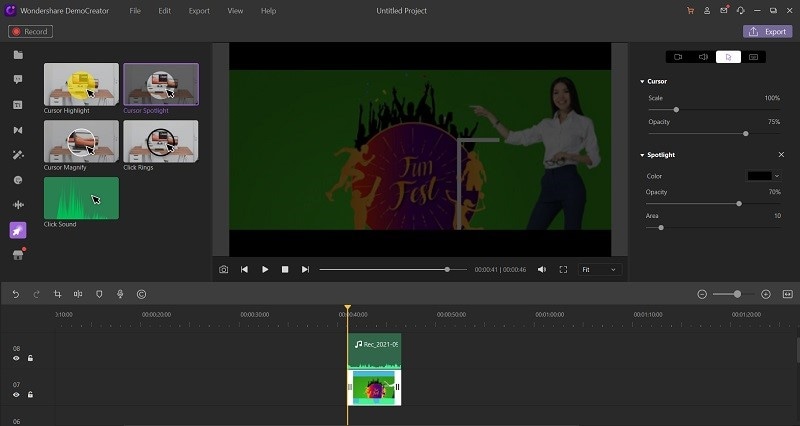Open the Annotations panel in sidebar
Screen dimensions: 800x426
pyautogui.click(x=18, y=79)
